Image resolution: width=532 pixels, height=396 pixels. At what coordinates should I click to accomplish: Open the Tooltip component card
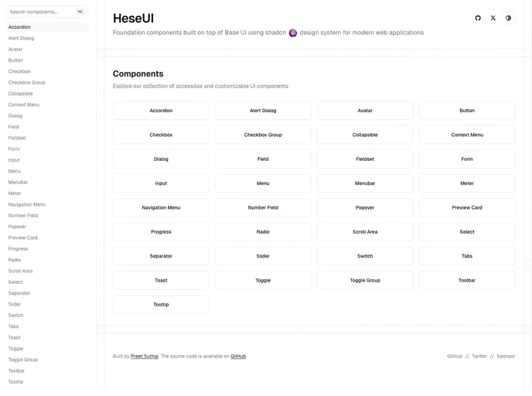point(161,305)
